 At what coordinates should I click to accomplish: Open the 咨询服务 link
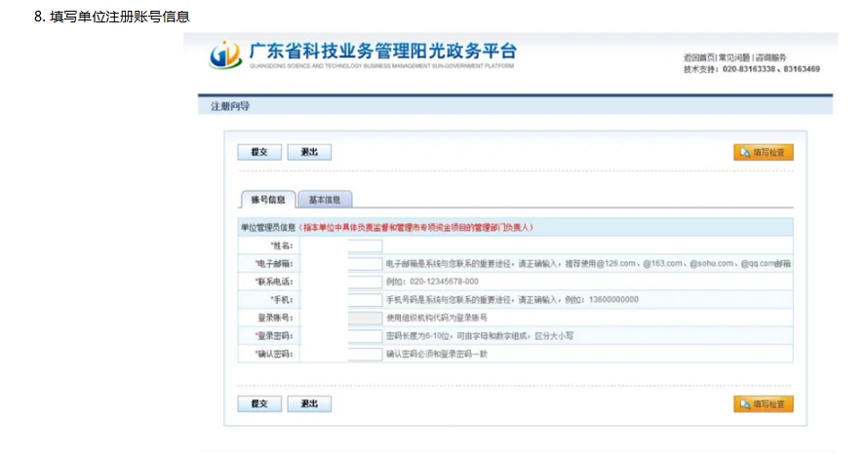coord(770,57)
